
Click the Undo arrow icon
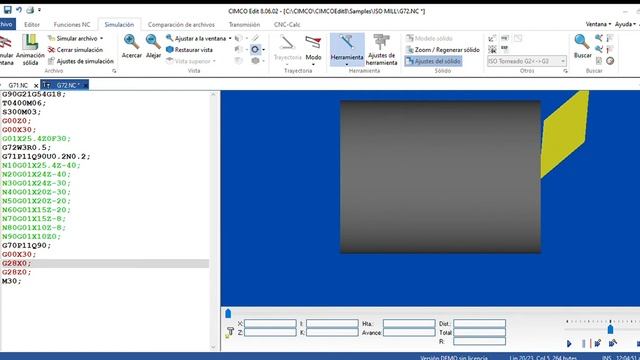19,10
